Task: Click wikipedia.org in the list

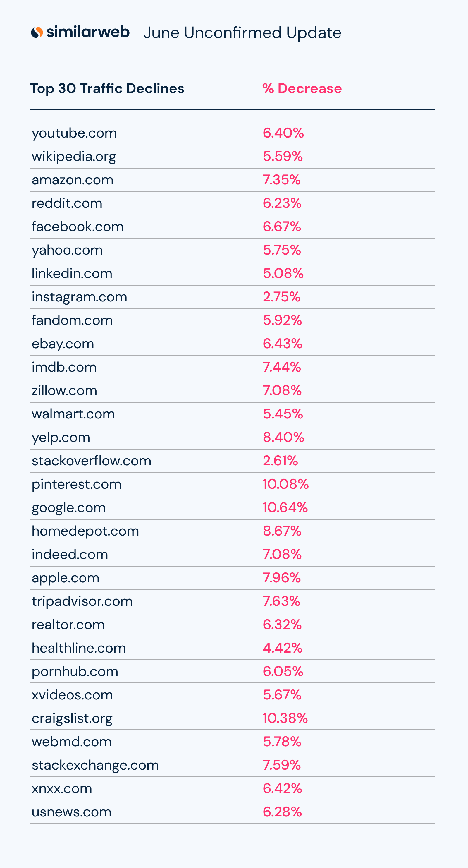Action: (74, 157)
